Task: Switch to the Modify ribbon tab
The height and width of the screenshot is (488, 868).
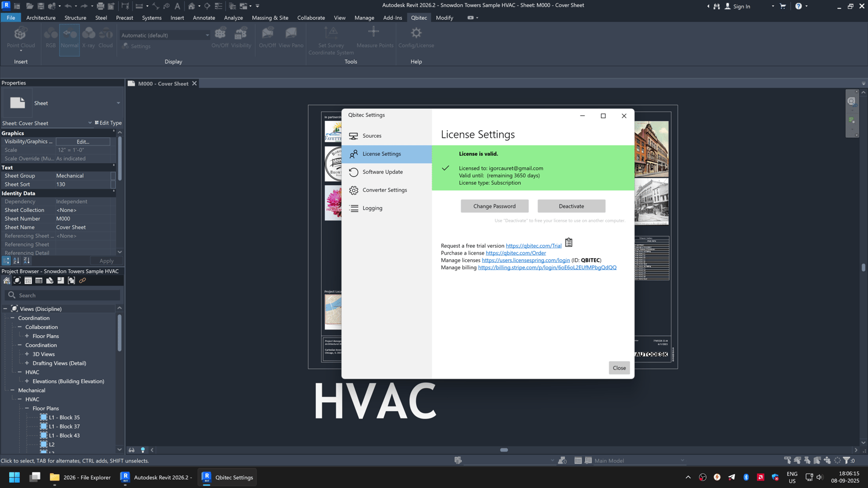Action: coord(444,18)
